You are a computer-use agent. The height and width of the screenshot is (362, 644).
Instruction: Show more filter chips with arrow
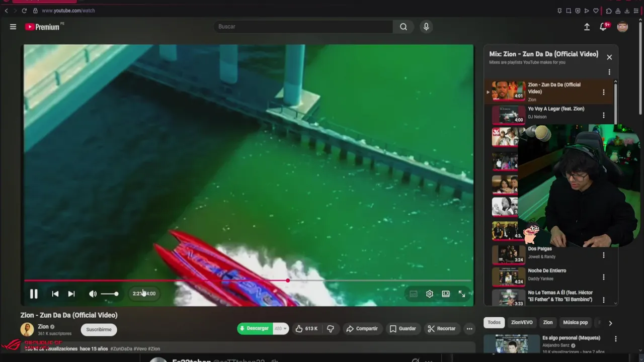click(610, 323)
